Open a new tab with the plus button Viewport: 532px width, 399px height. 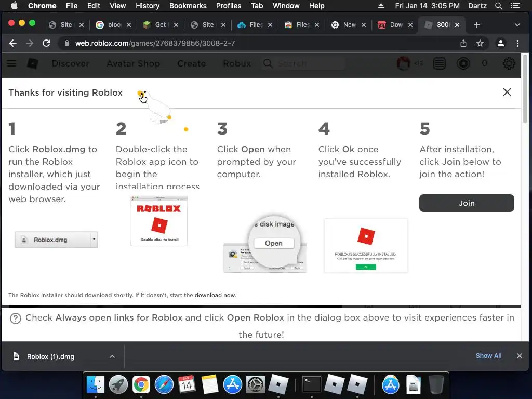477,25
